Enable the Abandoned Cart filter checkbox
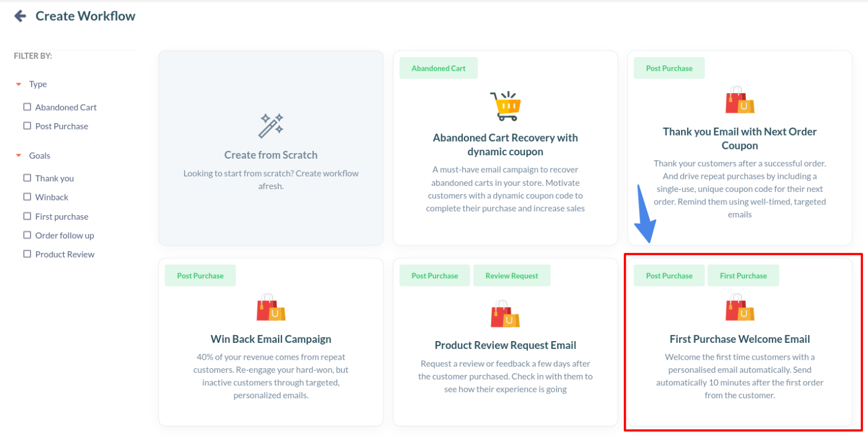 tap(27, 107)
